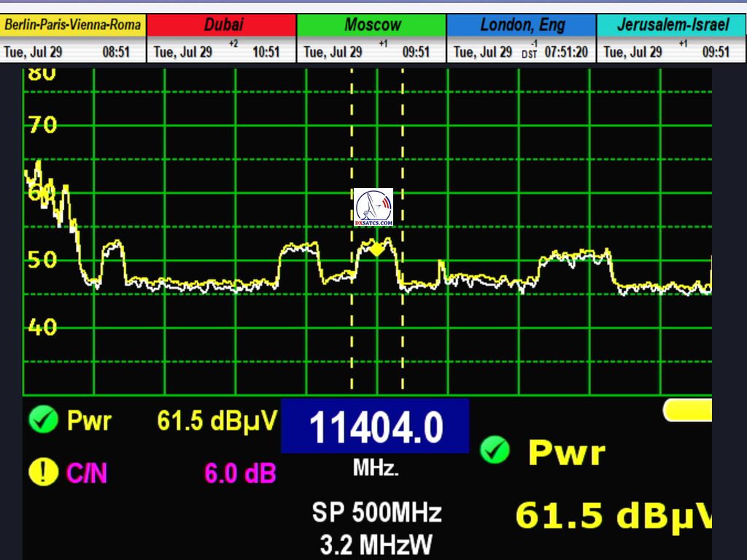Click the green checkmark beside large Pwr
The height and width of the screenshot is (560, 747).
pos(495,451)
